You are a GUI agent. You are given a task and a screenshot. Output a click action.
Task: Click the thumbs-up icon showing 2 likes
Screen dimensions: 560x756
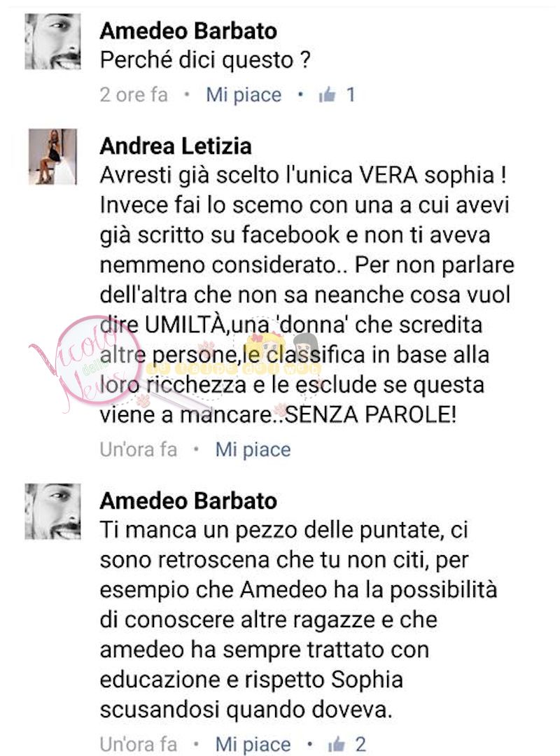[336, 744]
